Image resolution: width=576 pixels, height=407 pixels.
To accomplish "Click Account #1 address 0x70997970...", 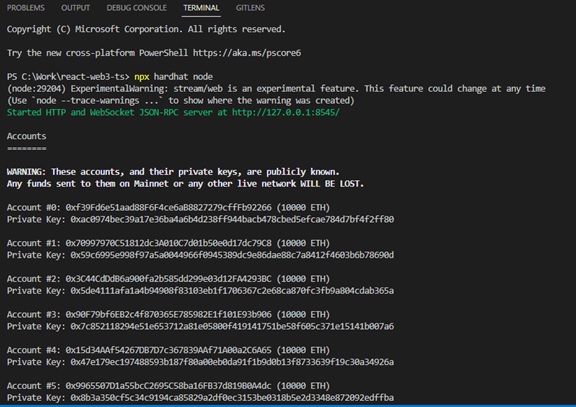I will (x=169, y=243).
